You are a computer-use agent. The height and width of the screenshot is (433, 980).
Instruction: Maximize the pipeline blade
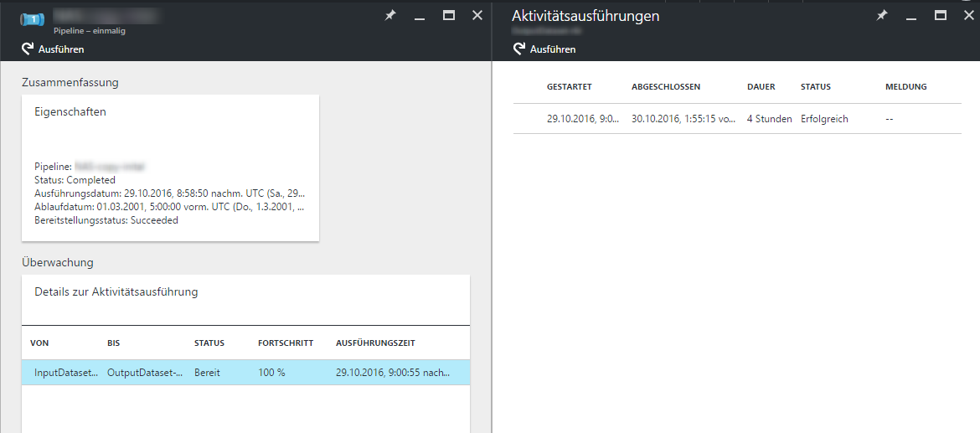[449, 16]
